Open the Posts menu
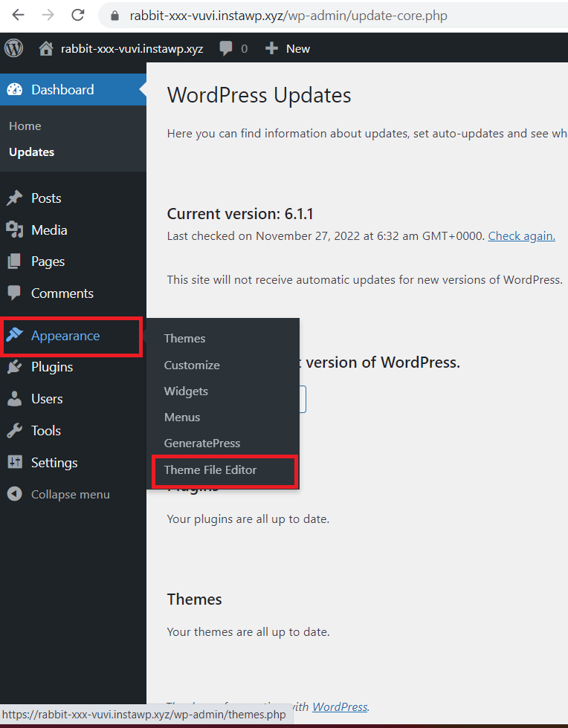 46,198
